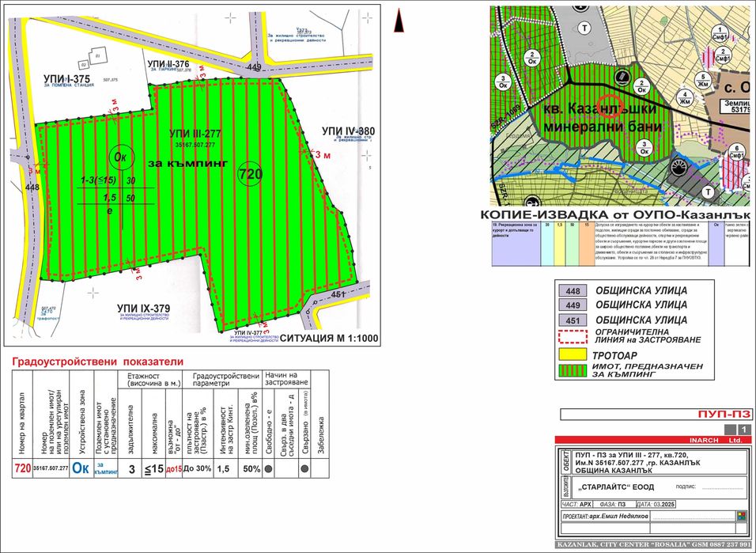This screenshot has width=756, height=553.
Task: Click the date 03.2025 in the title block
Action: [x=664, y=504]
